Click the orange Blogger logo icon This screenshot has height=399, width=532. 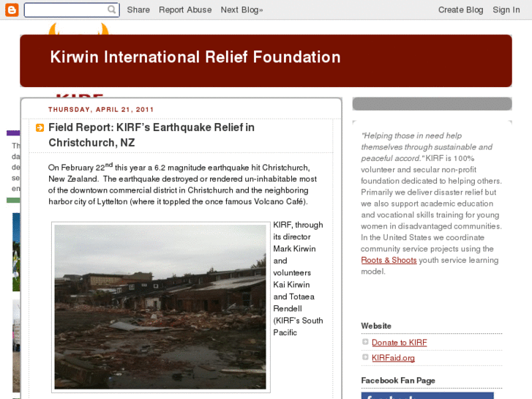coord(12,10)
